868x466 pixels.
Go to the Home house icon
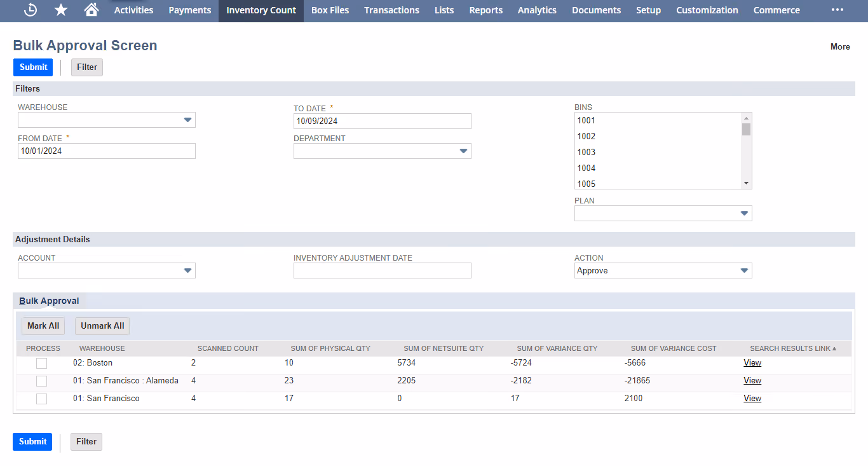[92, 10]
